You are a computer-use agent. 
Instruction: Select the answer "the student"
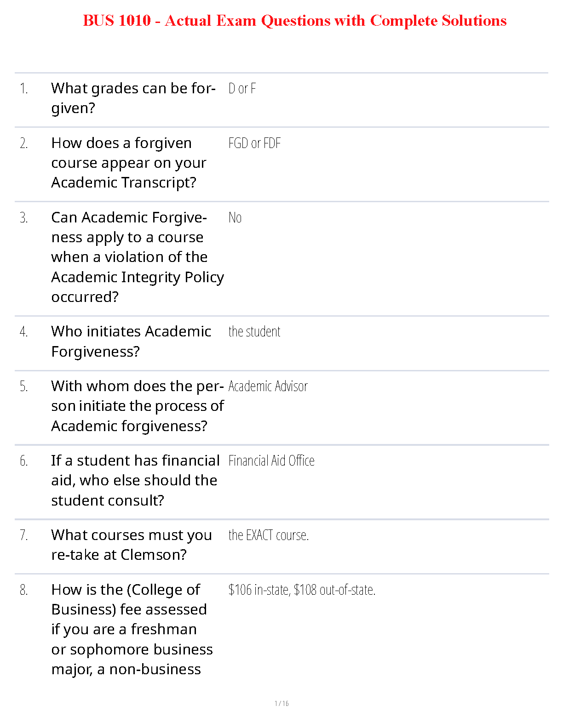(254, 331)
